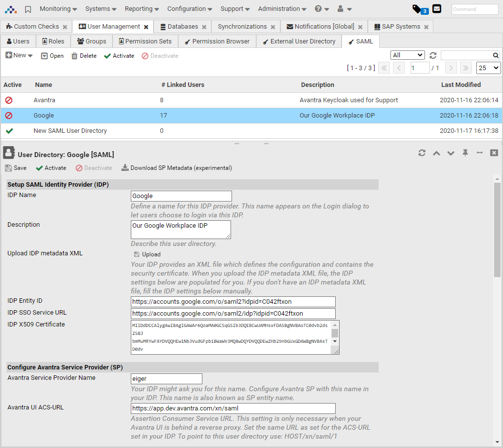Refresh the Google user directory detail panel
This screenshot has height=448, width=503.
point(422,153)
